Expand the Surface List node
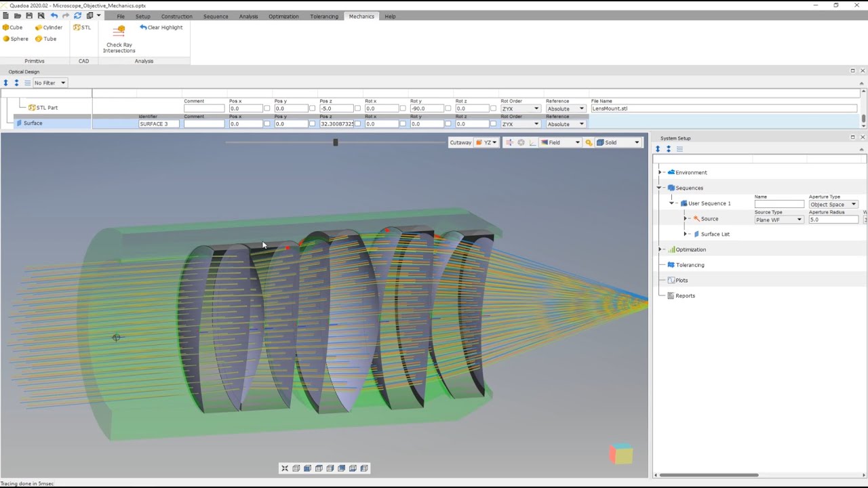 [686, 235]
